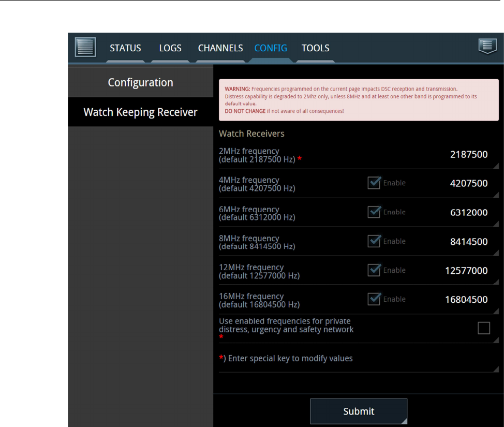The image size is (504, 427).
Task: Click the 6MHz frequency value 6312000
Action: pos(469,213)
